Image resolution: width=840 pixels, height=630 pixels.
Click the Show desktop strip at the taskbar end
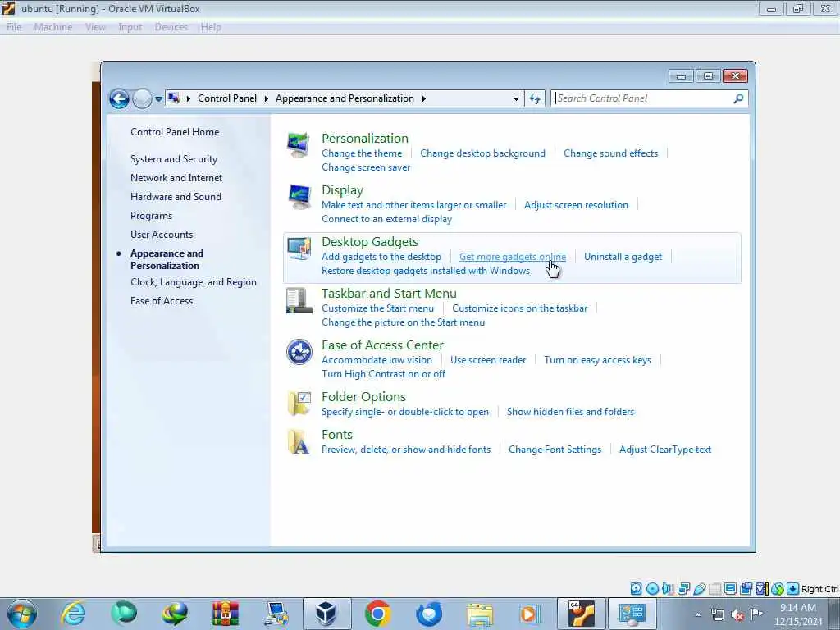click(x=834, y=614)
